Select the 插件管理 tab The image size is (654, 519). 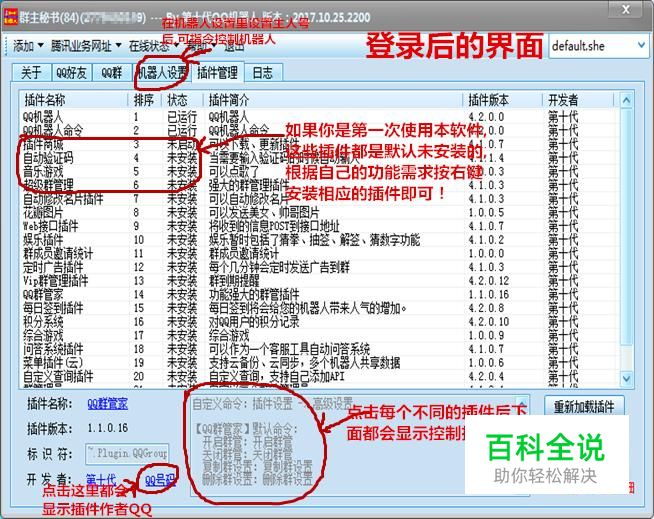click(217, 73)
